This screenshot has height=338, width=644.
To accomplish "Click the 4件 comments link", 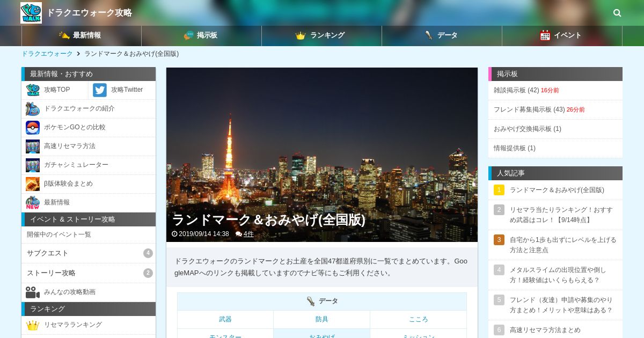I will click(248, 234).
